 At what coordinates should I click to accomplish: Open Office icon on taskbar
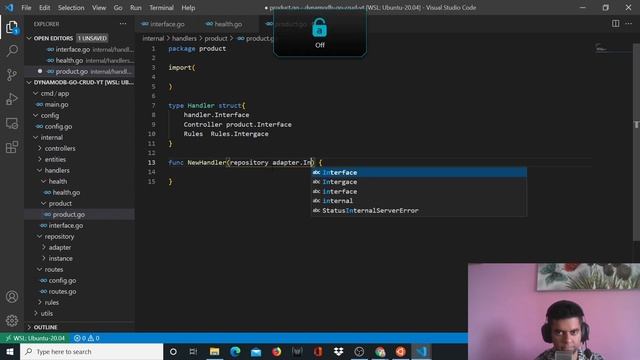tap(318, 351)
